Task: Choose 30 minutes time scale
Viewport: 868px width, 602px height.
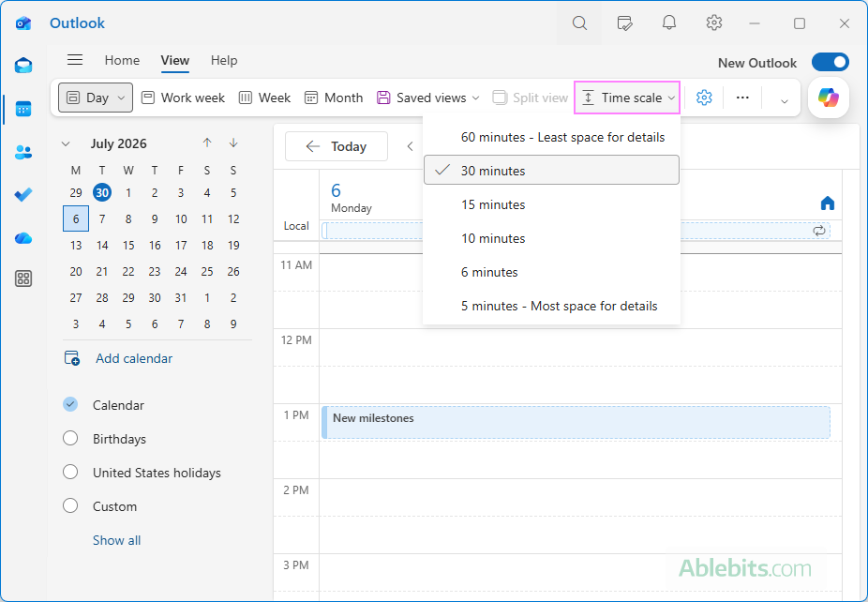Action: coord(551,170)
